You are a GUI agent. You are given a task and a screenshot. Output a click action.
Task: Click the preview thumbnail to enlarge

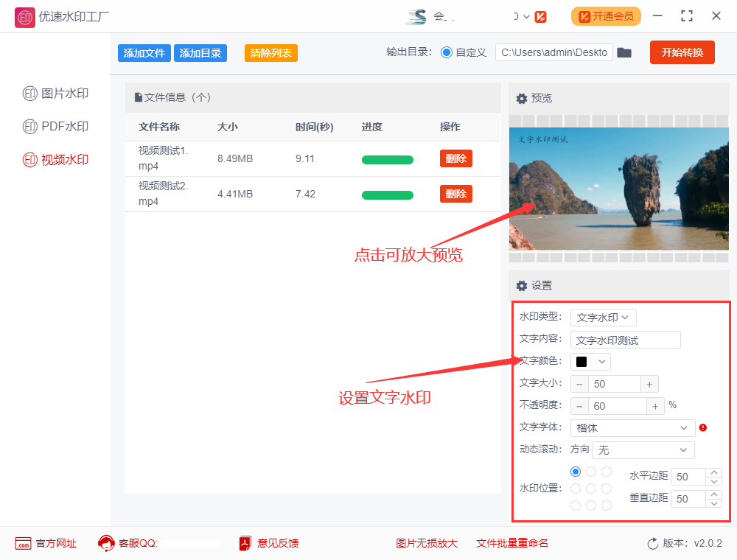[619, 188]
